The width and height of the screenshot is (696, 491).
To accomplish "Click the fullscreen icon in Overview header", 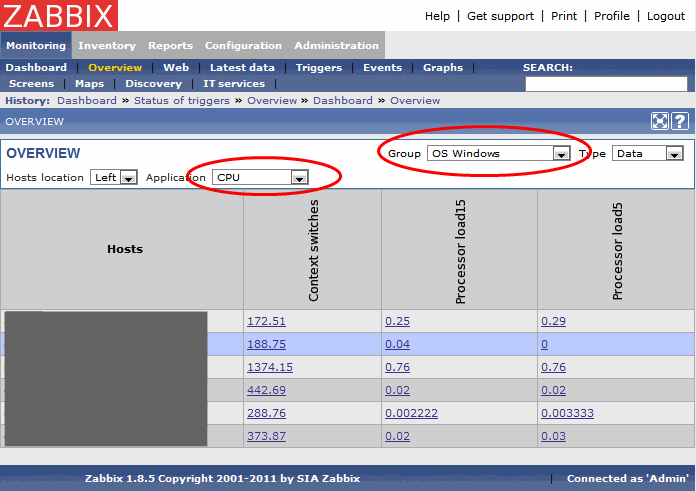I will coord(660,121).
